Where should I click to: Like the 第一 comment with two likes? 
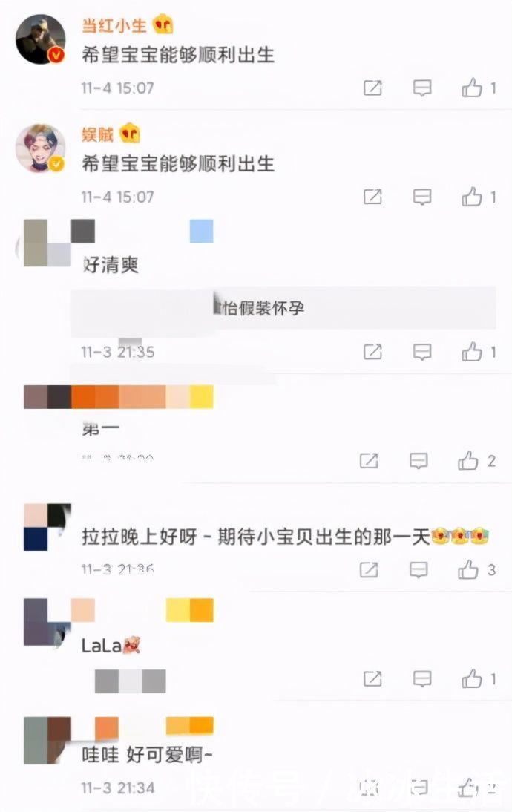468,460
